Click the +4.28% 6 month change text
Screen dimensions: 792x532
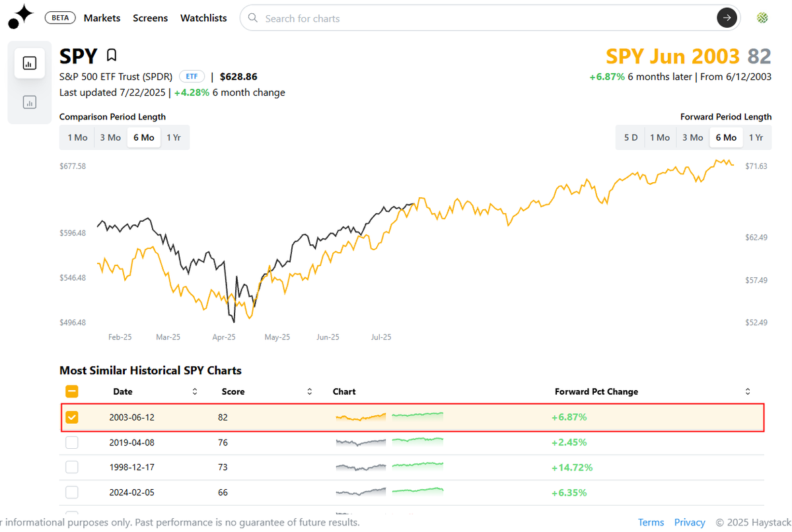coord(230,92)
